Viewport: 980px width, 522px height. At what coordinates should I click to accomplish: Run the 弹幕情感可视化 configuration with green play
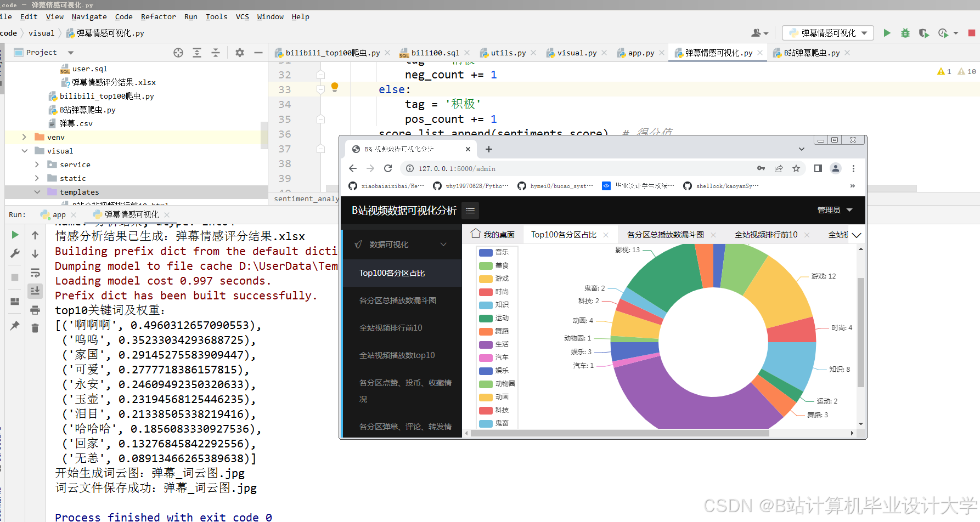(887, 33)
